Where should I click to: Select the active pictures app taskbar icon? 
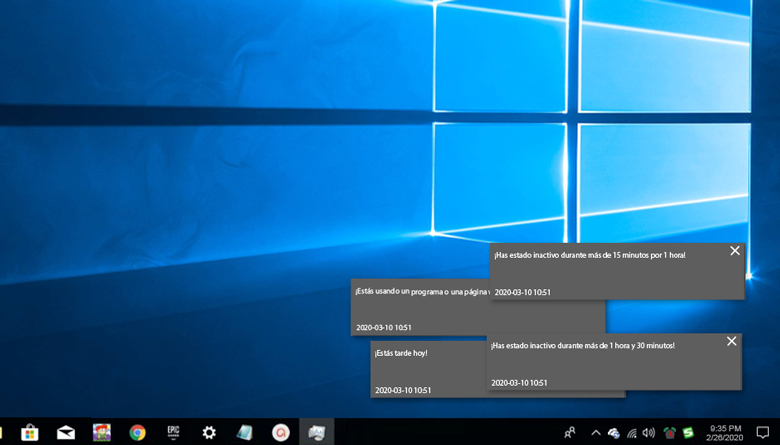(317, 432)
